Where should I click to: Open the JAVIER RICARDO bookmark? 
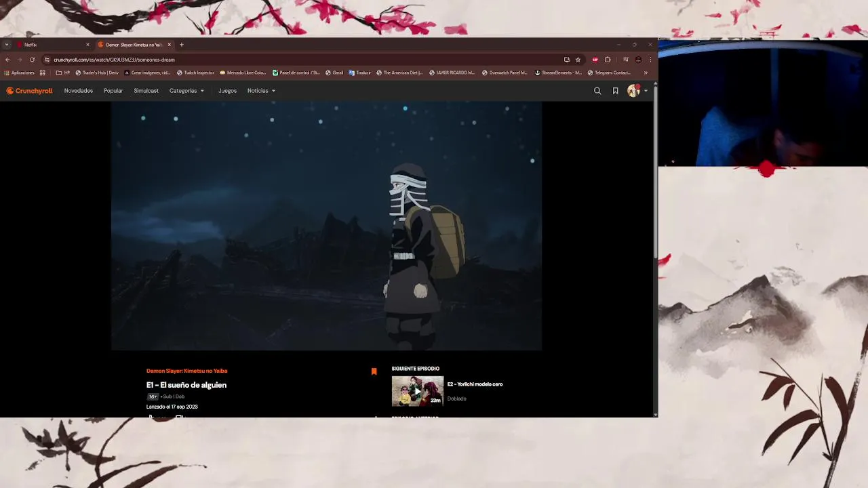pyautogui.click(x=452, y=73)
